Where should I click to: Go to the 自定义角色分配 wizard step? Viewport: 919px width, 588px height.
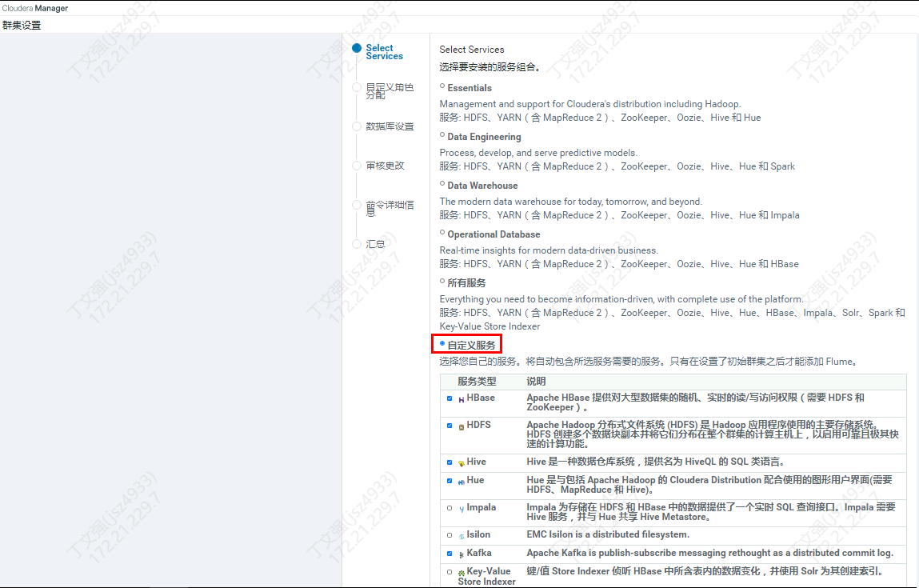click(390, 91)
